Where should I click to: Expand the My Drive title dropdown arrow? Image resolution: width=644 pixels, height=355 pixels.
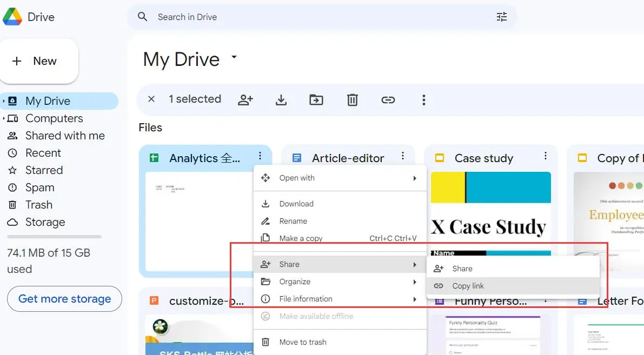(234, 57)
